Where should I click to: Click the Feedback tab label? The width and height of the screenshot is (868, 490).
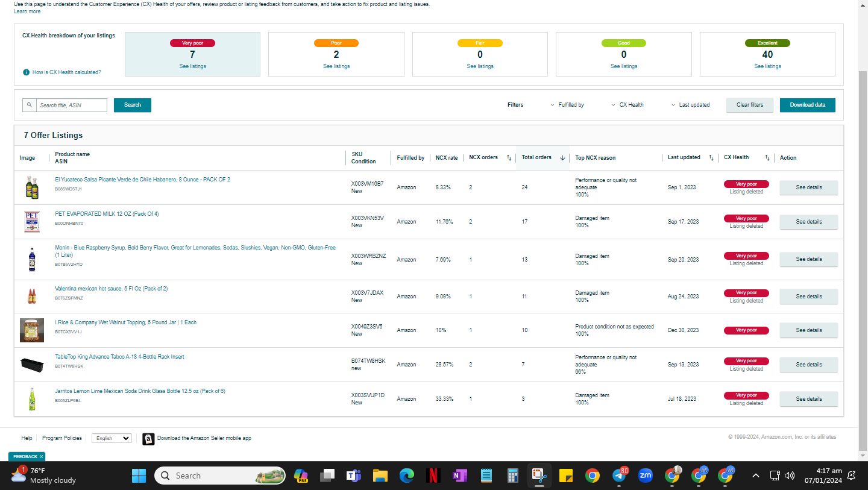click(x=25, y=457)
